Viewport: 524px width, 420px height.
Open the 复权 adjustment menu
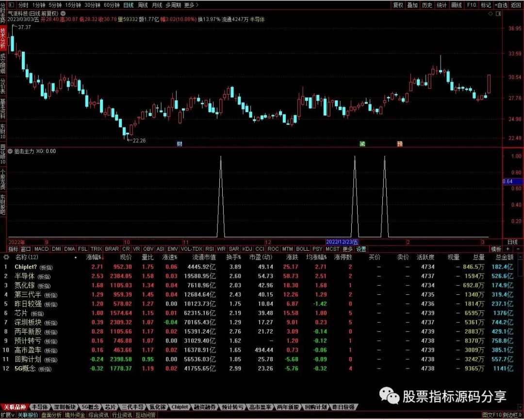coord(398,5)
